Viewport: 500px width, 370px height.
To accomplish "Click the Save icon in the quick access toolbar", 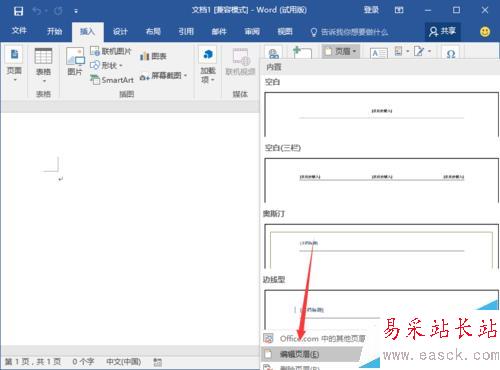I will coord(18,11).
